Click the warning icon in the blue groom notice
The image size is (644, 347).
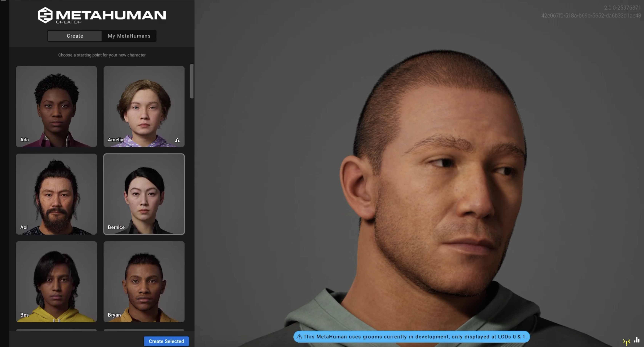tap(299, 337)
